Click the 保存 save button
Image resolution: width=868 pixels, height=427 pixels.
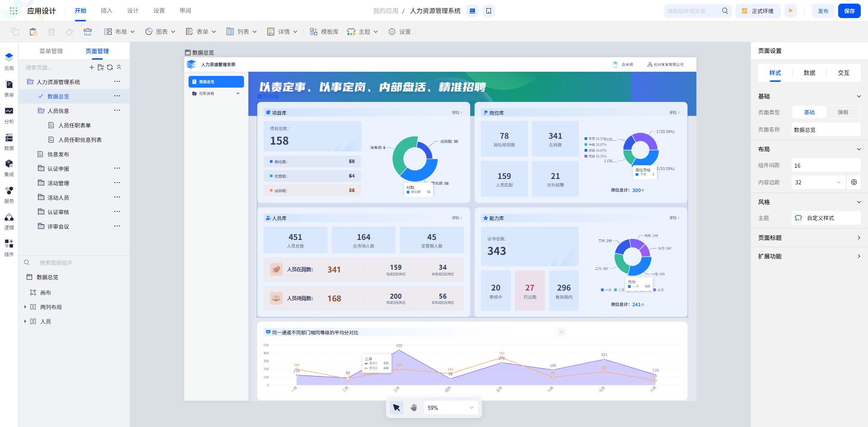point(849,11)
